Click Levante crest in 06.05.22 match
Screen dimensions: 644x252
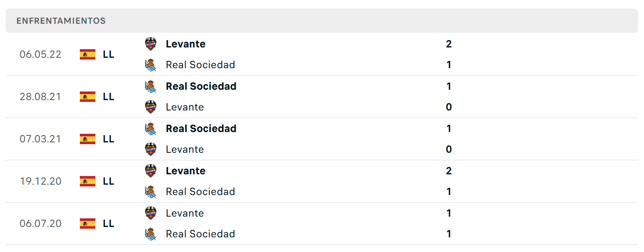click(151, 44)
